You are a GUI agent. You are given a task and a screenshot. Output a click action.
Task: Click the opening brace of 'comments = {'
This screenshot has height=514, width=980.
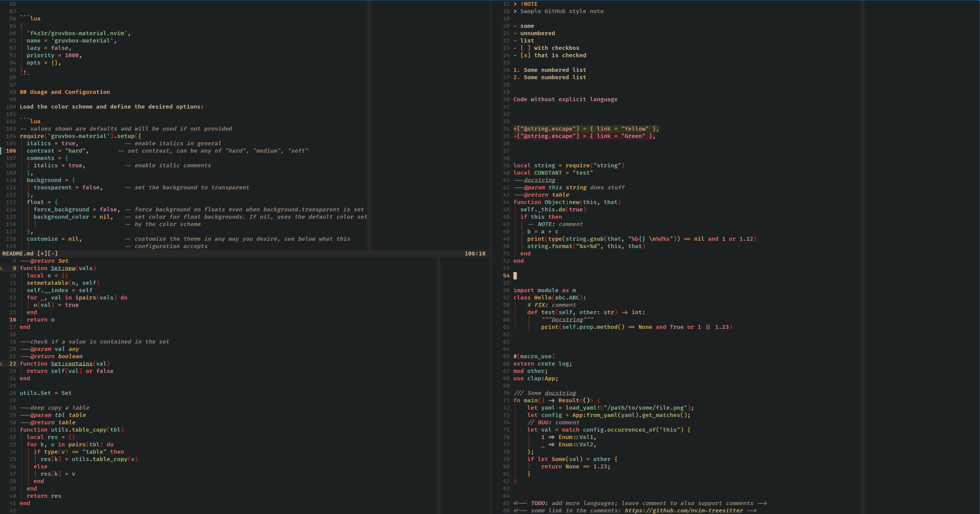click(x=66, y=158)
